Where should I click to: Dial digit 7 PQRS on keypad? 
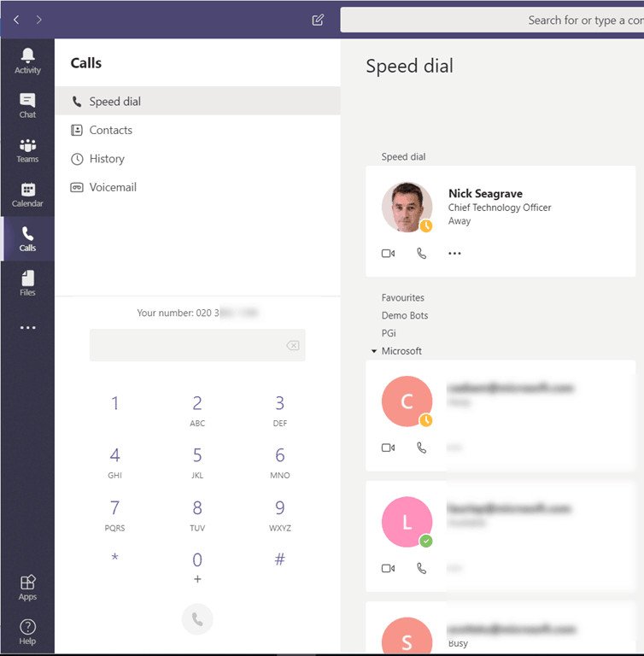click(x=114, y=515)
